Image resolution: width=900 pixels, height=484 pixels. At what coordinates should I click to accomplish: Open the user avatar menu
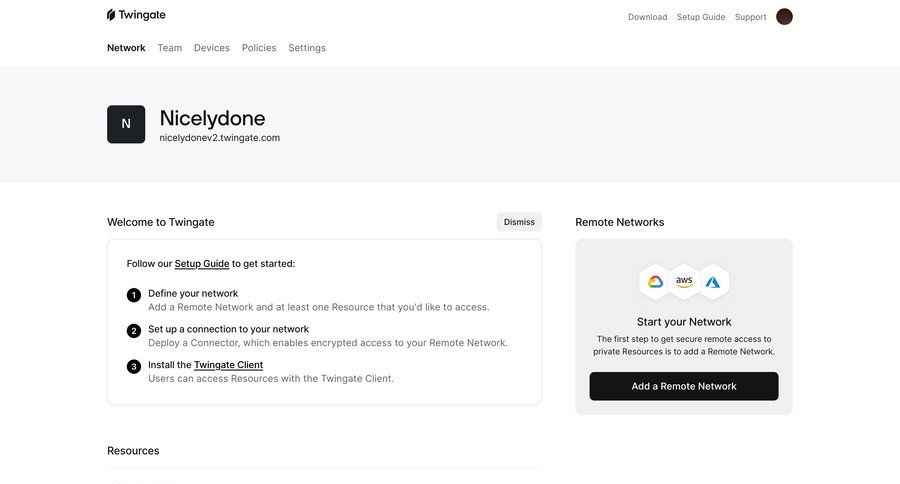coord(784,17)
